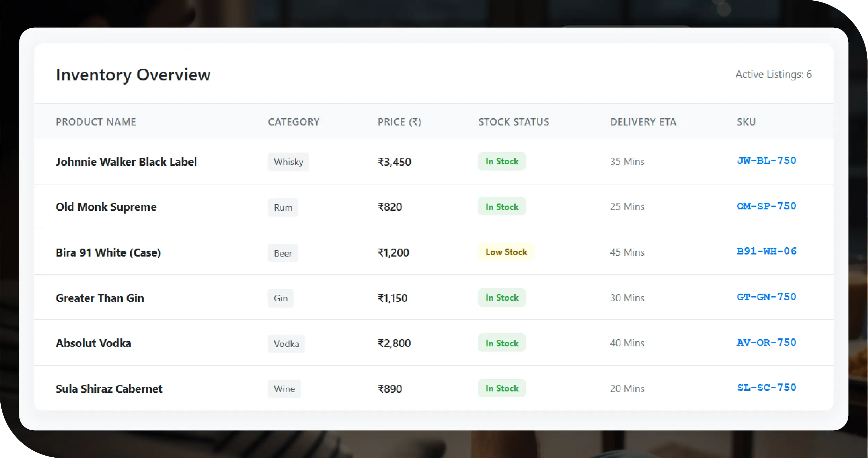Image resolution: width=868 pixels, height=458 pixels.
Task: Click the Low Stock status badge
Action: pyautogui.click(x=506, y=252)
